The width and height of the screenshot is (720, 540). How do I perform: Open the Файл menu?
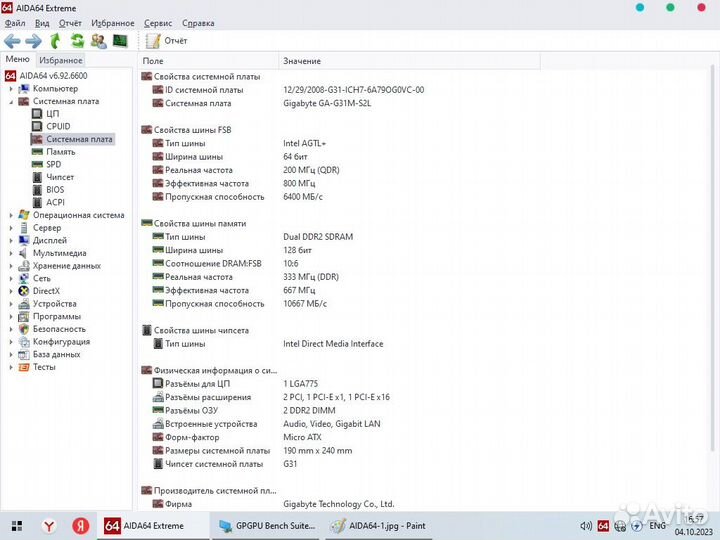pos(15,22)
